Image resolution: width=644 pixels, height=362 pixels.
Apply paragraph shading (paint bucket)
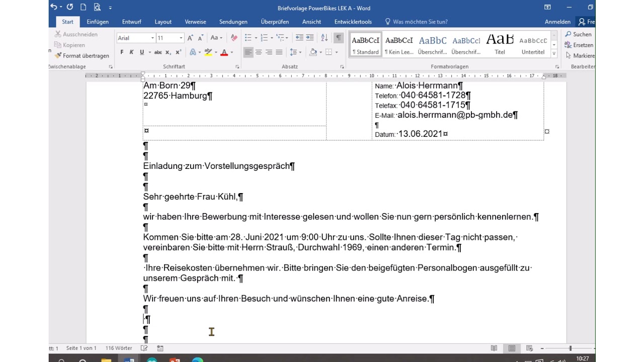tap(313, 52)
